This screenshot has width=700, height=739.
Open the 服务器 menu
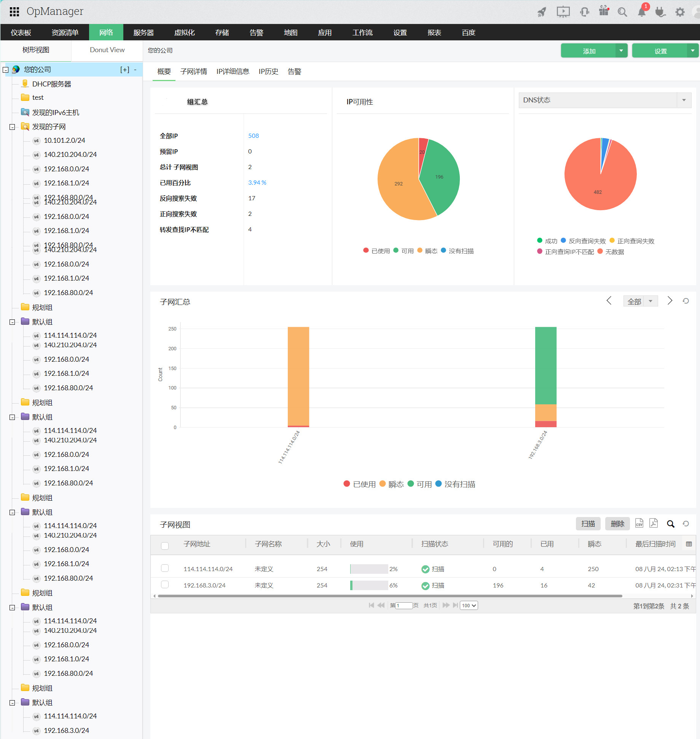click(144, 32)
